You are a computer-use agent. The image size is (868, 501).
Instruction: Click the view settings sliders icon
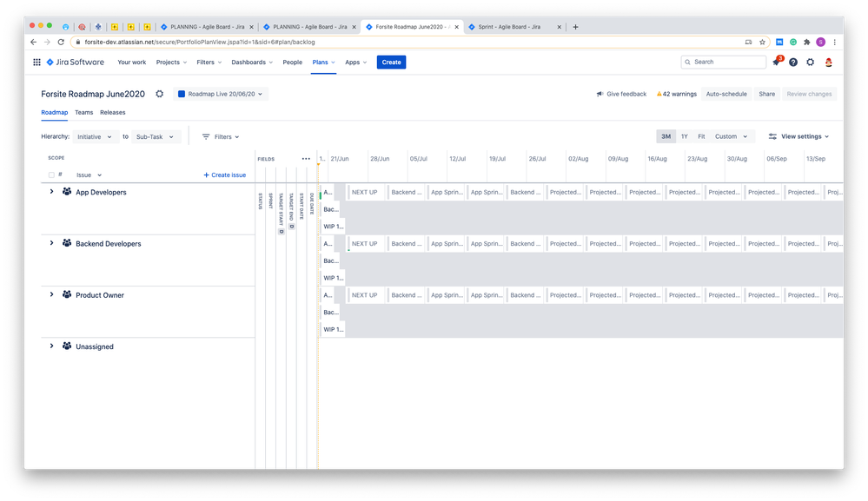(x=772, y=136)
